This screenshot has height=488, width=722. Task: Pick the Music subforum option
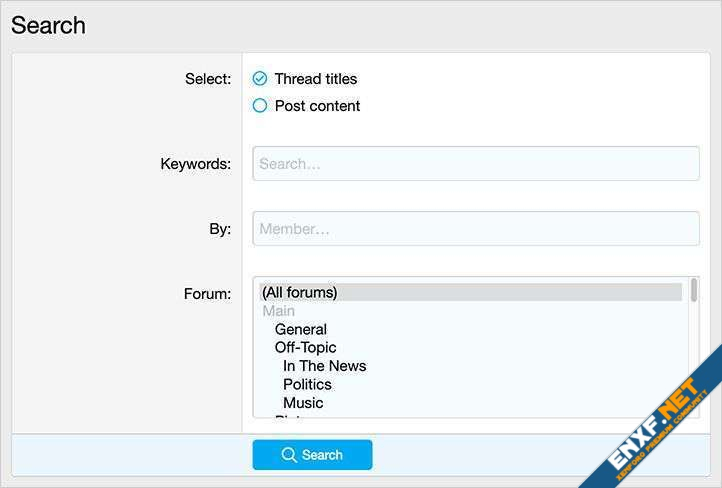[x=303, y=403]
